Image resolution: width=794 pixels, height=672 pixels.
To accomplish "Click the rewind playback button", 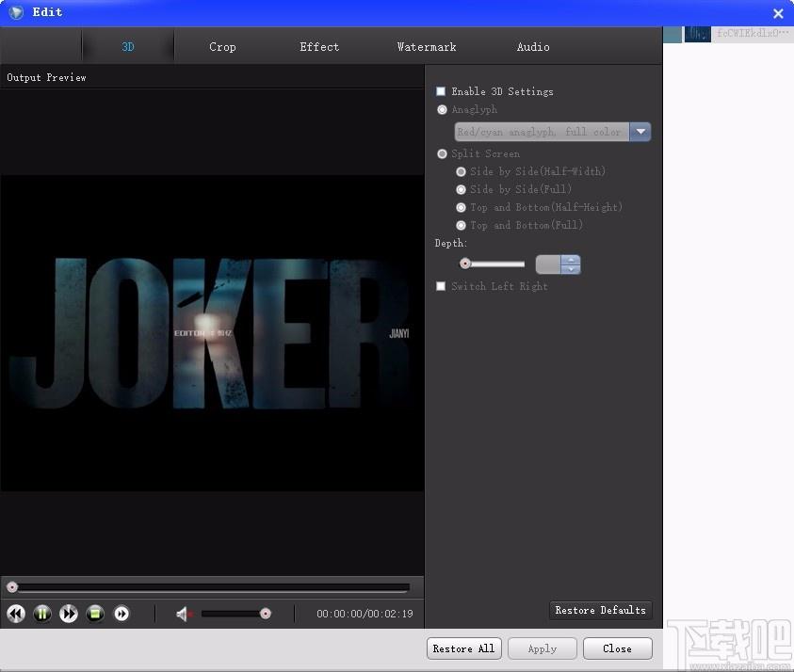I will (16, 614).
